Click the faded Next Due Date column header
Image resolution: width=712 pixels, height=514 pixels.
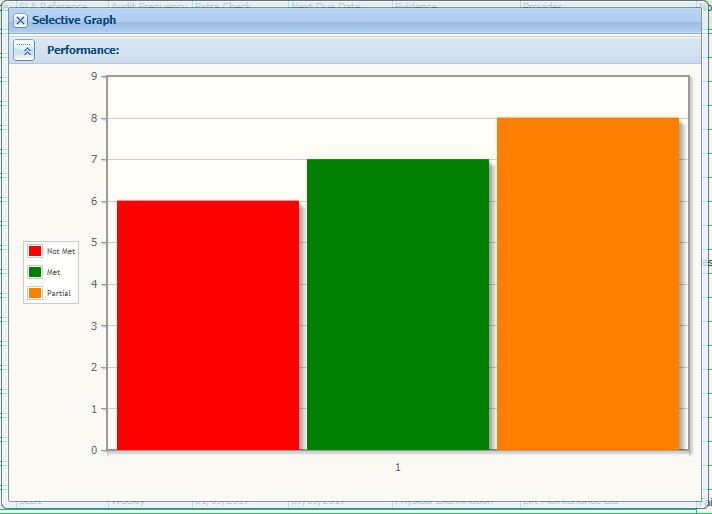click(x=324, y=6)
